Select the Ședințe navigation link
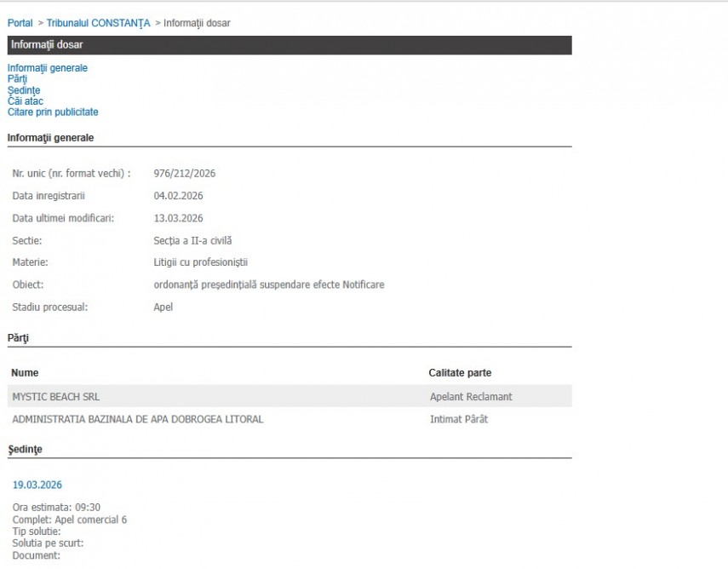The height and width of the screenshot is (569, 728). 24,90
